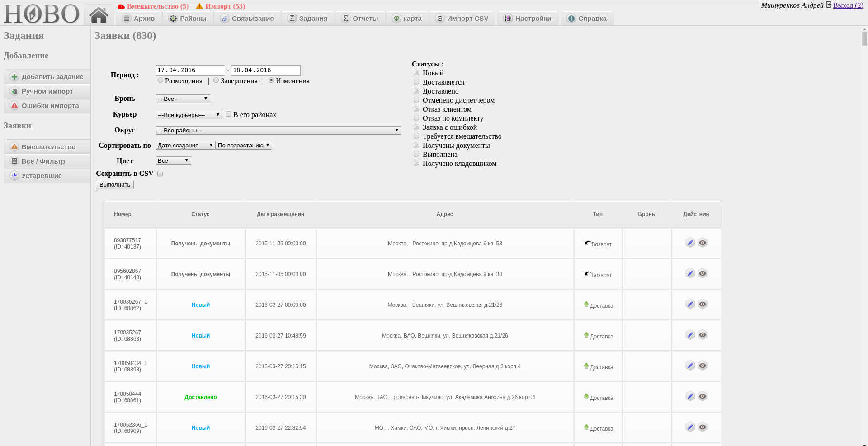Open the Отчеты tab in the top menu
Screen dimensions: 868x446
pos(360,19)
